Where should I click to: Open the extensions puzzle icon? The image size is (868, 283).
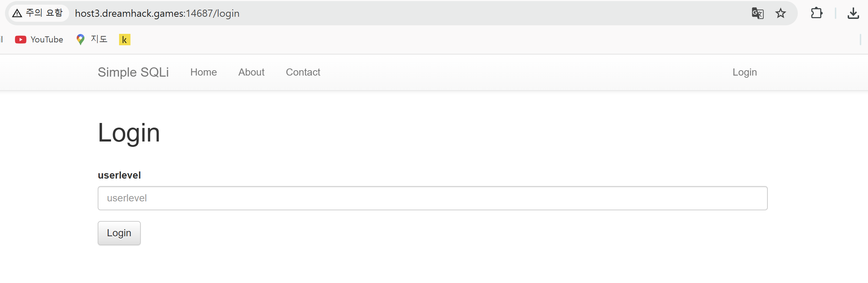tap(816, 14)
